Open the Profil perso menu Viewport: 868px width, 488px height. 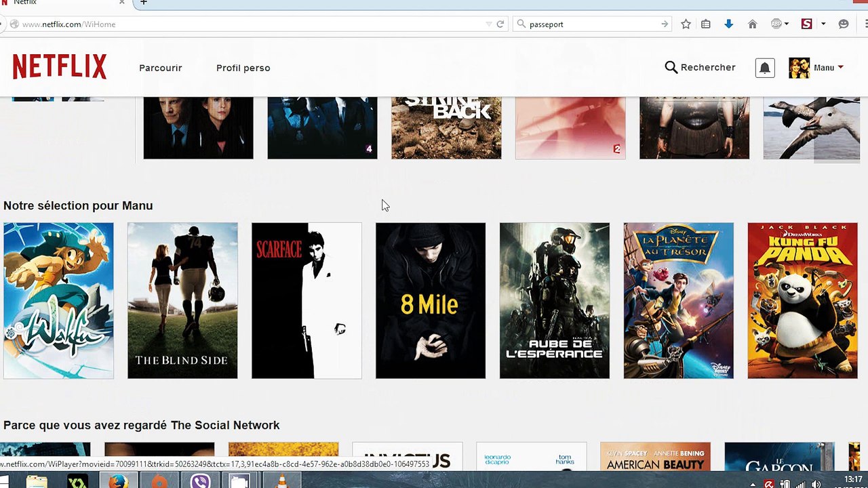243,68
